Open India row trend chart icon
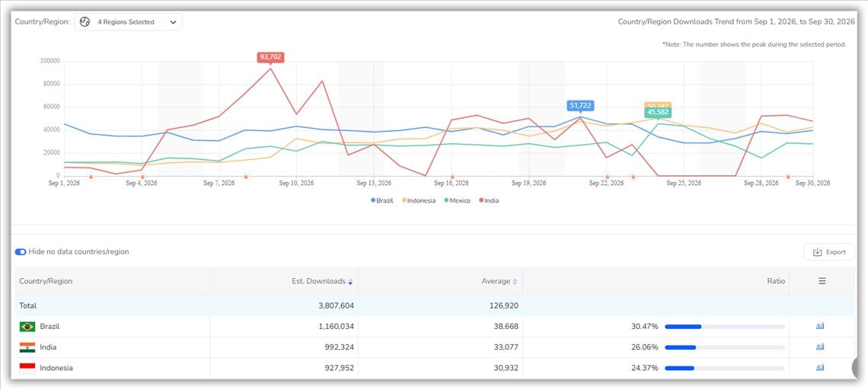This screenshot has height=390, width=868. [x=820, y=347]
